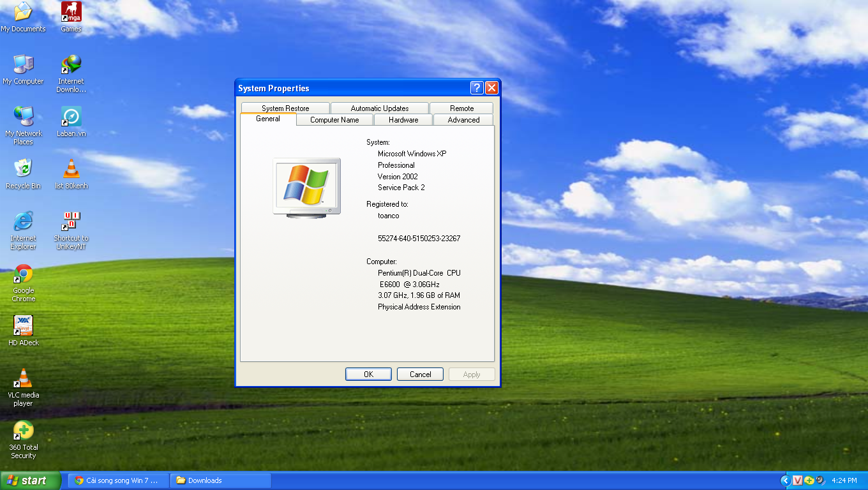Open the volume control in the tray

pyautogui.click(x=819, y=480)
